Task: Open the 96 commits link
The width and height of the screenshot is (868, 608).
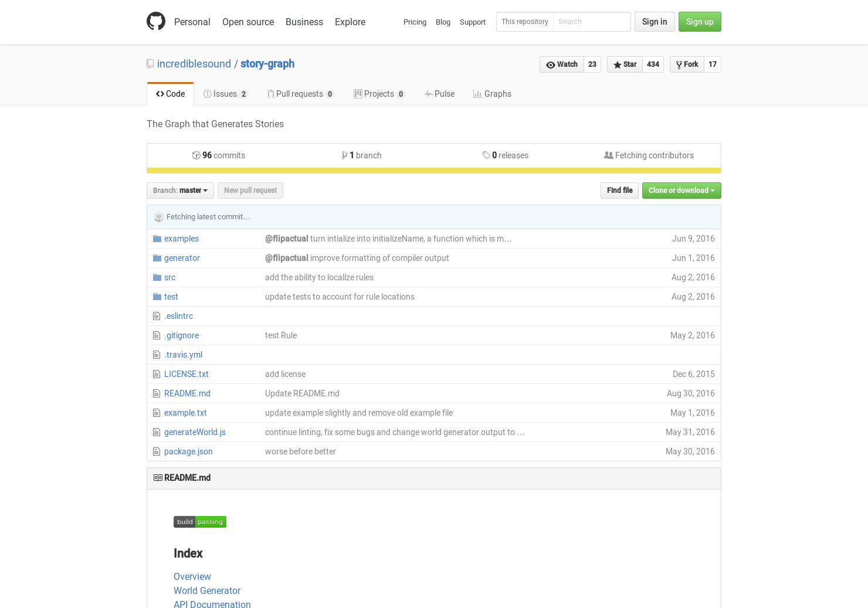Action: 219,155
